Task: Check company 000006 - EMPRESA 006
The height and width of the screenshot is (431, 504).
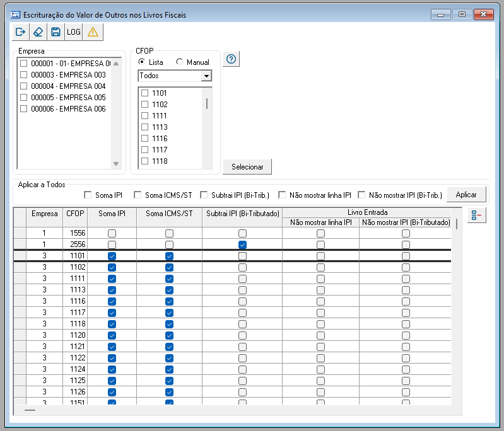Action: 23,108
